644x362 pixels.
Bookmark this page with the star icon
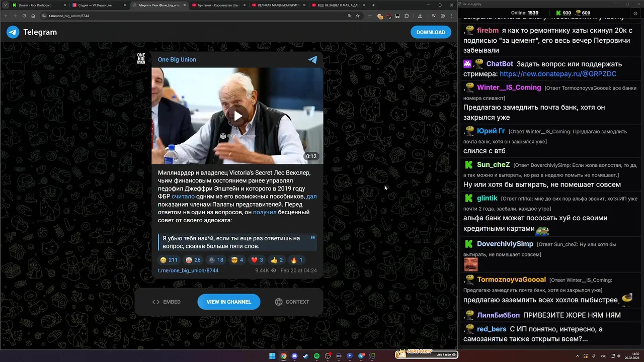(358, 16)
